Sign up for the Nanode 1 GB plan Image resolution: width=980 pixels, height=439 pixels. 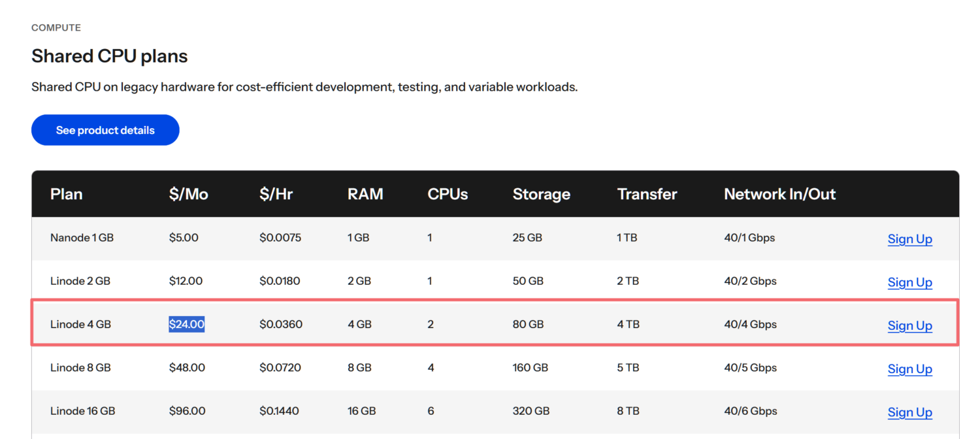(909, 238)
